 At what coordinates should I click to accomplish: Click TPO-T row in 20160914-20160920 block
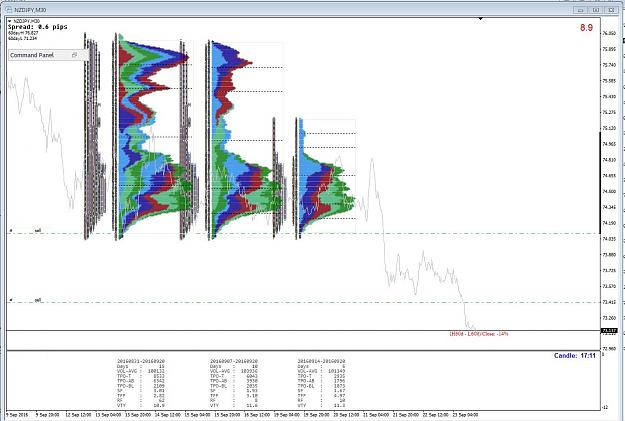[321, 376]
